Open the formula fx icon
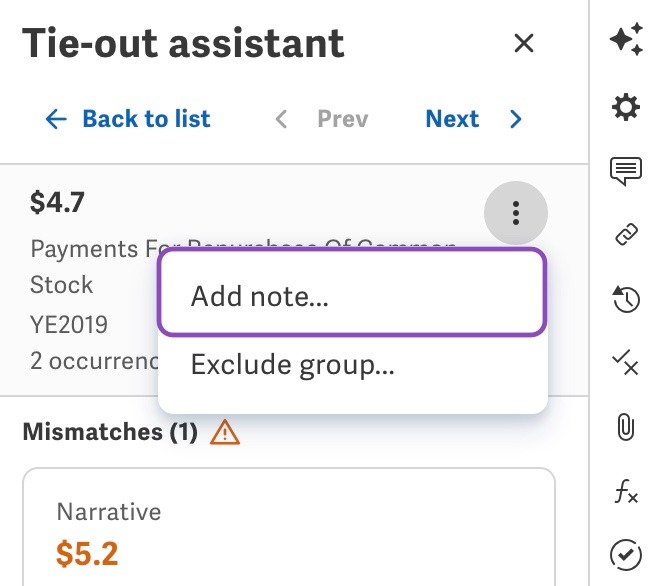The height and width of the screenshot is (586, 654). (x=626, y=491)
